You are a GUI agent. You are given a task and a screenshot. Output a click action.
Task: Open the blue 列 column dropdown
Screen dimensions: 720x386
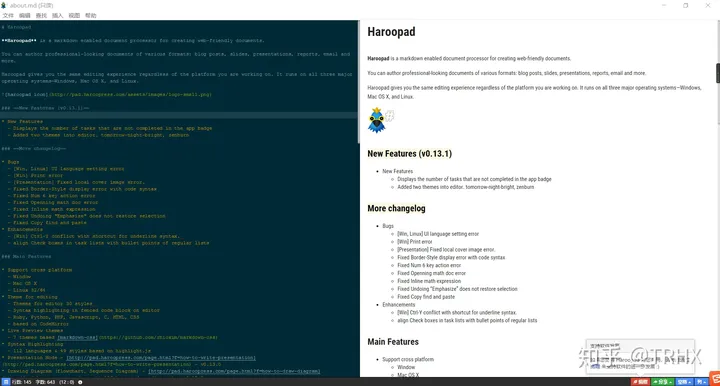tap(701, 382)
